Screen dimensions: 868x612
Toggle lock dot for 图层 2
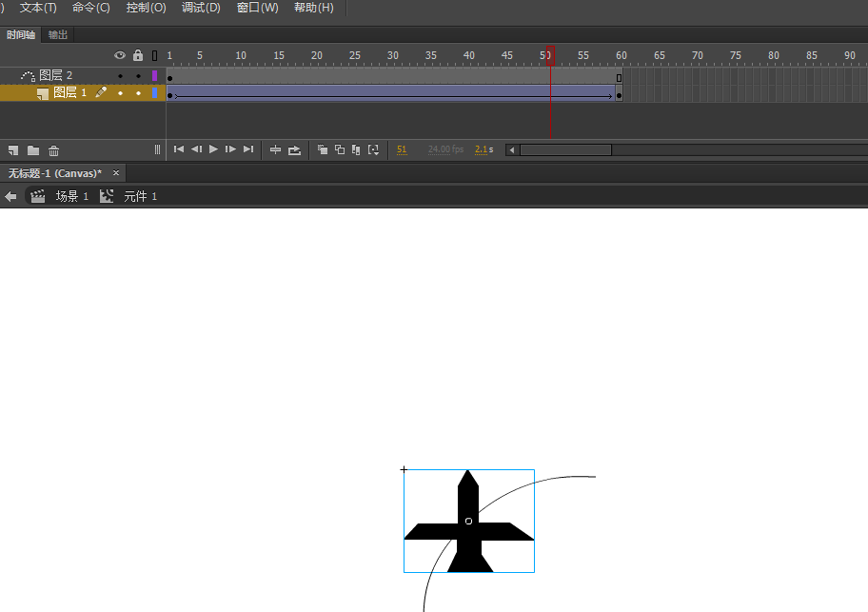pyautogui.click(x=138, y=76)
